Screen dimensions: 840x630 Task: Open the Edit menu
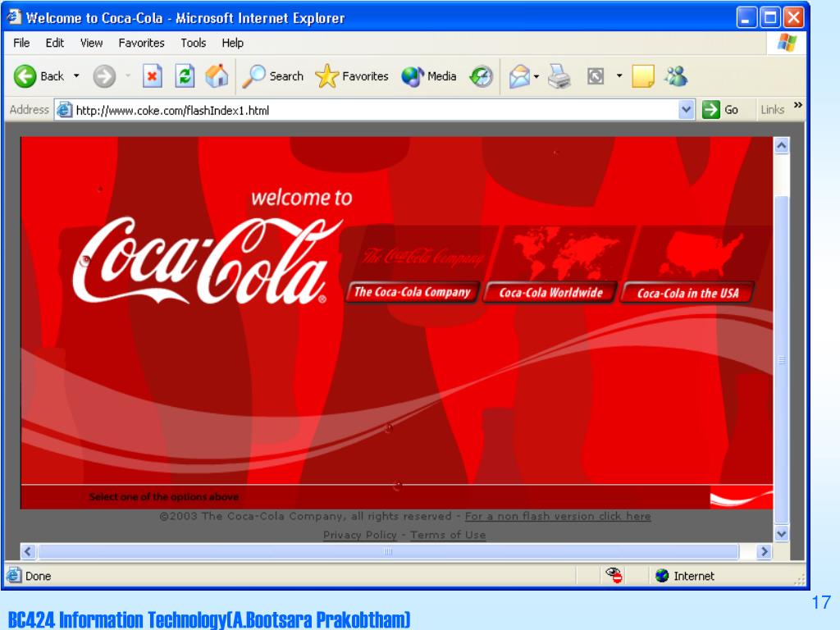[55, 43]
